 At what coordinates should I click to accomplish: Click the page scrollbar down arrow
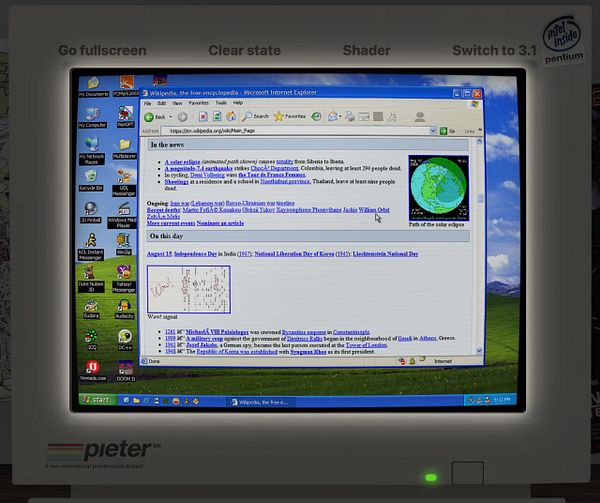[x=479, y=350]
